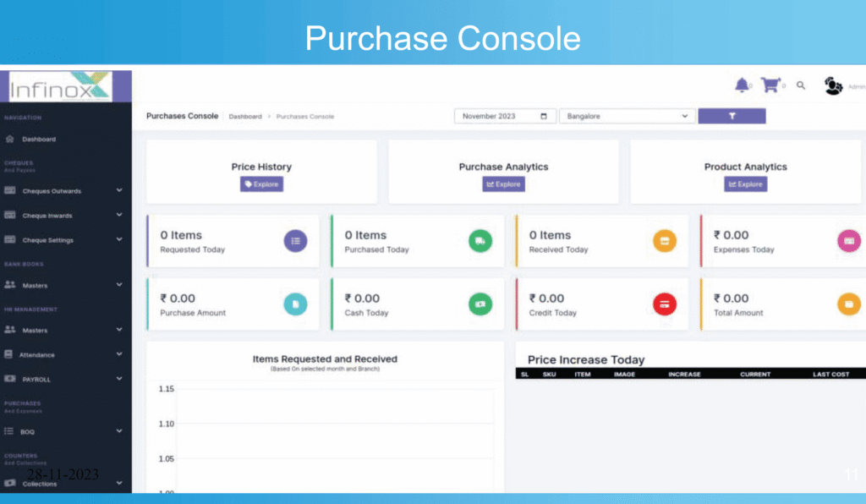Click the notification bell icon
The image size is (866, 504).
pyautogui.click(x=742, y=85)
